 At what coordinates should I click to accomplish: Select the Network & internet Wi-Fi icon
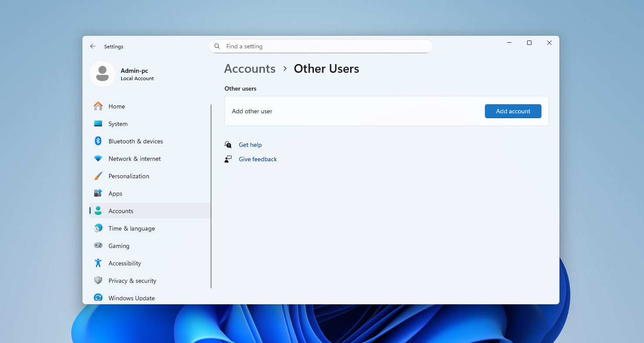click(98, 159)
